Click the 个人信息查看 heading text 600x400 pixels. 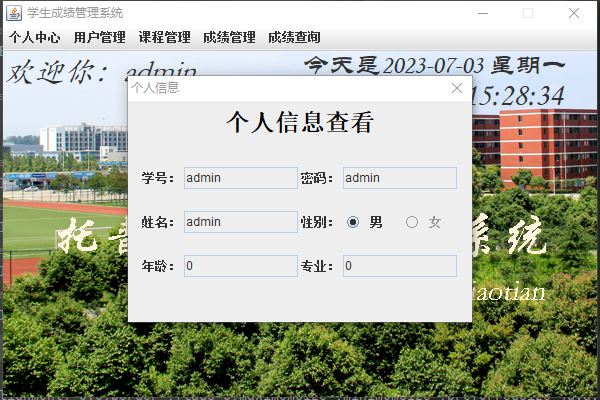300,122
